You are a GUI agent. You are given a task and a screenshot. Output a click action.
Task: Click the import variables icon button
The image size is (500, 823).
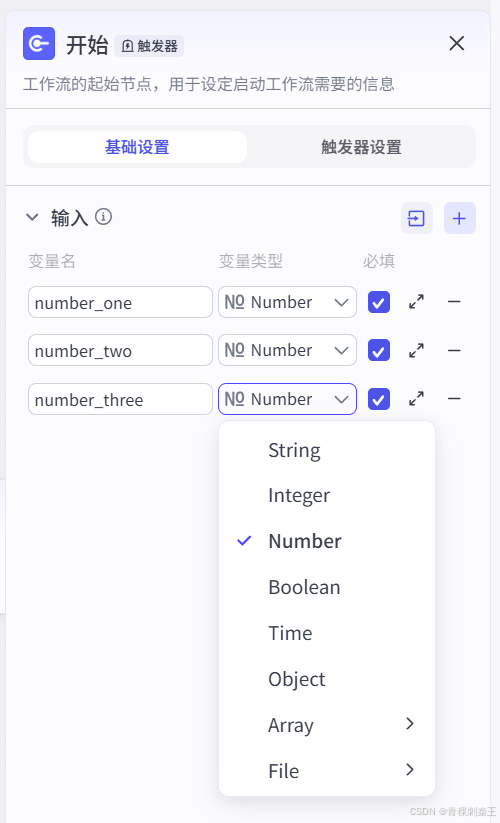[417, 218]
